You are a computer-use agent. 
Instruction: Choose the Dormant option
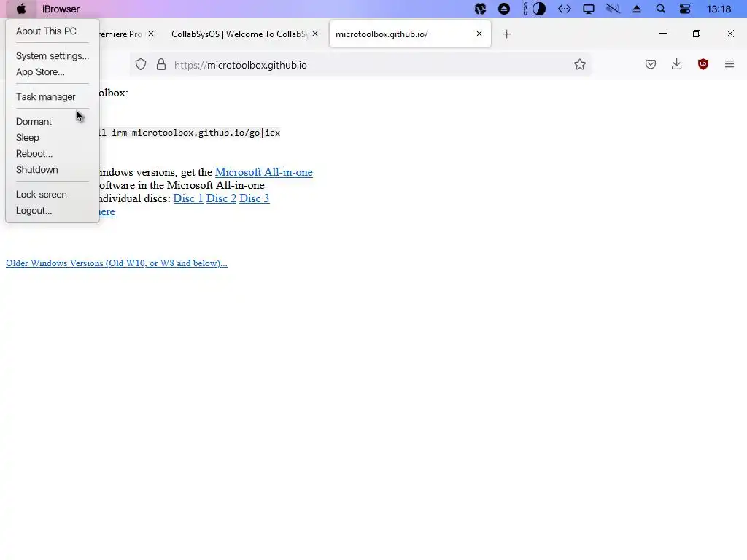click(34, 122)
